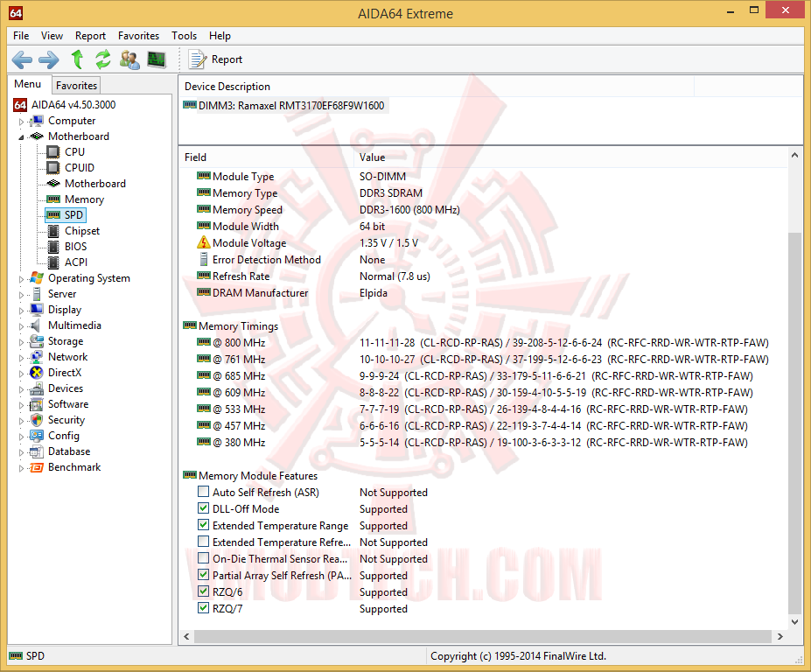Click the Multimedia speaker icon
Image resolution: width=811 pixels, height=672 pixels.
coord(36,325)
